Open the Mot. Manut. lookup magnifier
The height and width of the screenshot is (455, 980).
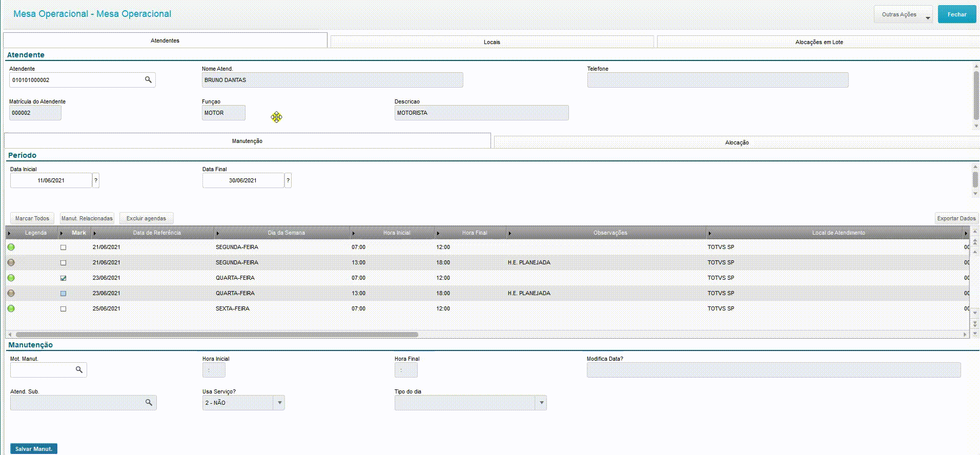click(79, 369)
